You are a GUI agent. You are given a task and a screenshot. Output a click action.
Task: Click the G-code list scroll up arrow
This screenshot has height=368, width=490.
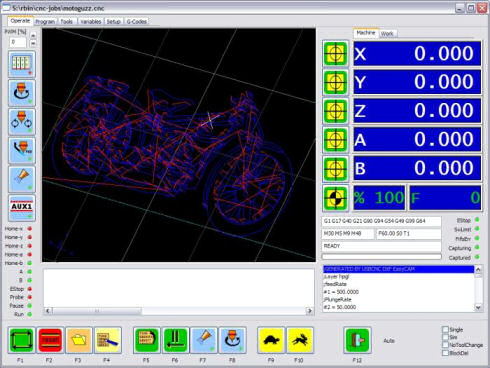(x=478, y=269)
